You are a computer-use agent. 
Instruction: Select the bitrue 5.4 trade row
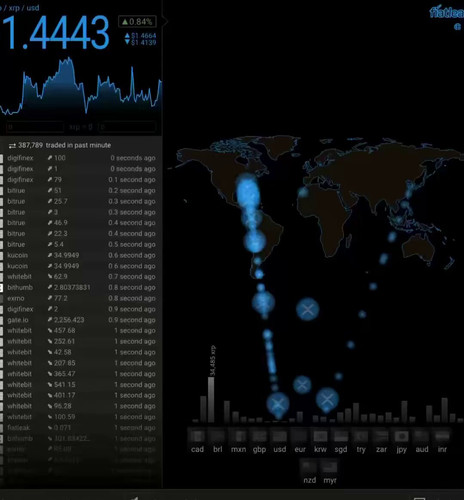pos(81,244)
